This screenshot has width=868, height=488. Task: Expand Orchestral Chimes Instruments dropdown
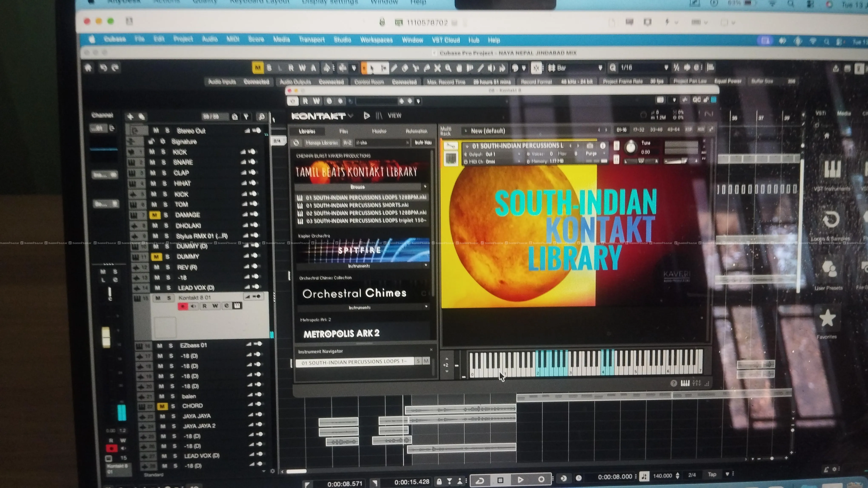(x=426, y=307)
